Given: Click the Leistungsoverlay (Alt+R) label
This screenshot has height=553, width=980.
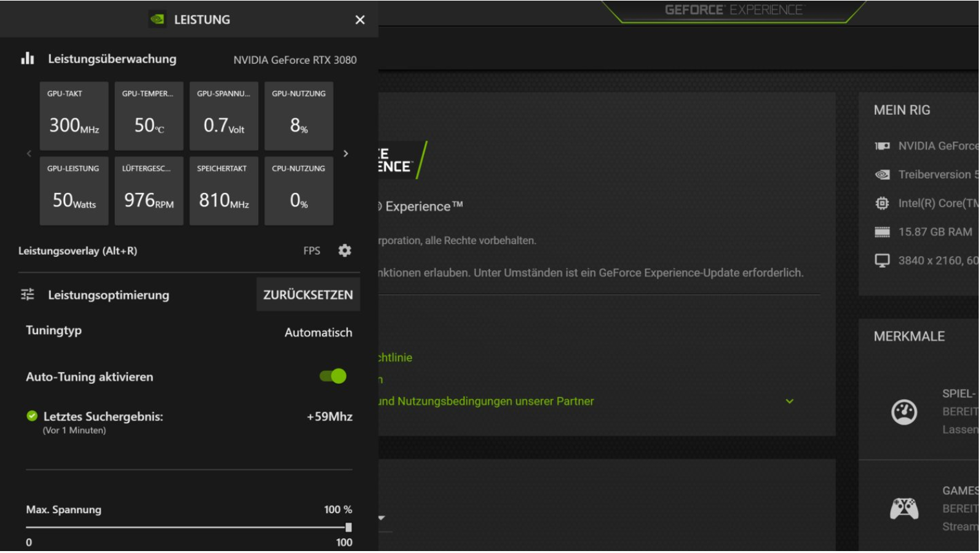Looking at the screenshot, I should pyautogui.click(x=77, y=251).
